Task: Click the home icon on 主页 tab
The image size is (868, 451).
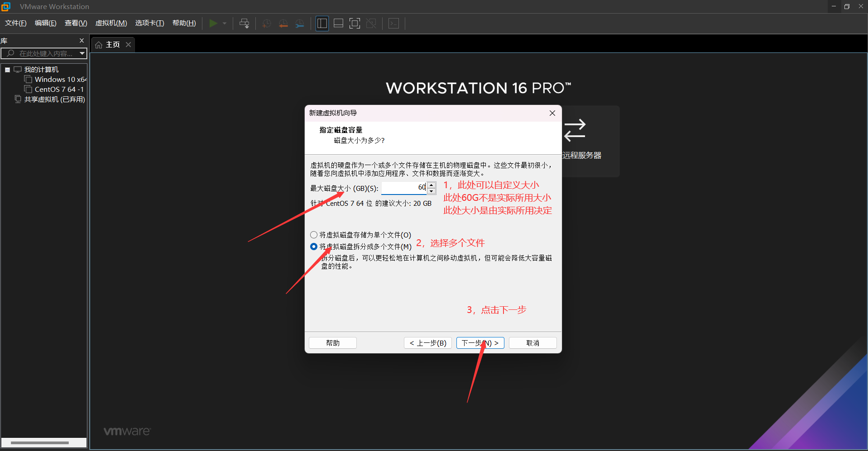Action: [99, 45]
